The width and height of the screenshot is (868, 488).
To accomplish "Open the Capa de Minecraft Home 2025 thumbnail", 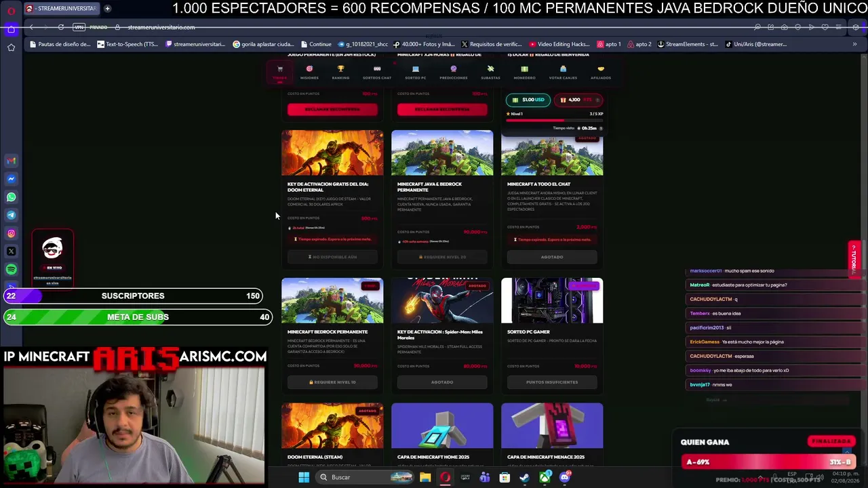I will [x=442, y=426].
